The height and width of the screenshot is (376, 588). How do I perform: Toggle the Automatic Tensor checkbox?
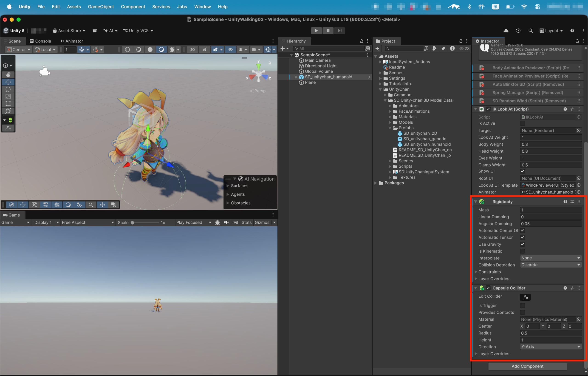tap(522, 237)
